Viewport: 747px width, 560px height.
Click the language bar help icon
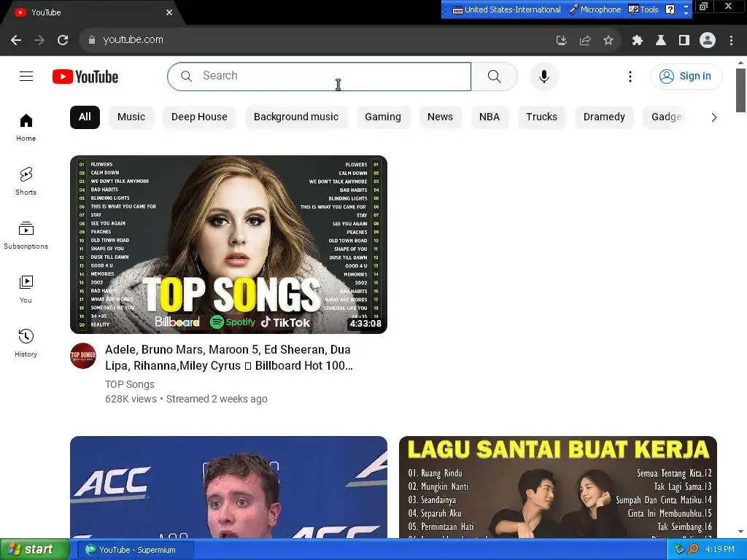click(x=670, y=9)
